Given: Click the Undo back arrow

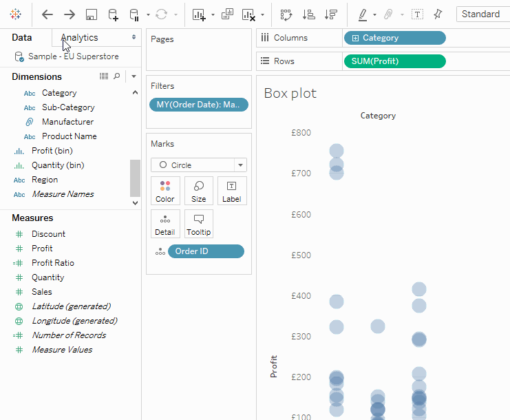Looking at the screenshot, I should click(x=47, y=14).
